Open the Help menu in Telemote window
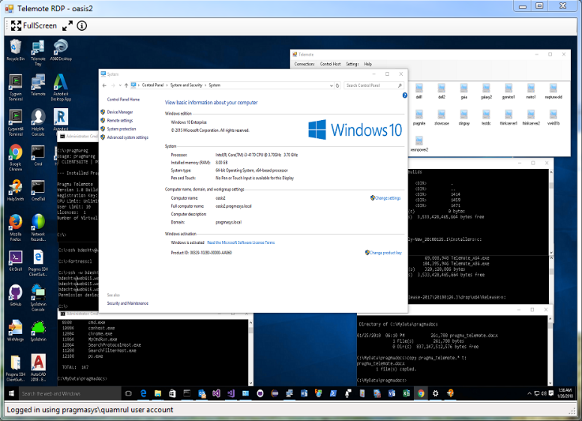This screenshot has height=421, width=582. 368,64
